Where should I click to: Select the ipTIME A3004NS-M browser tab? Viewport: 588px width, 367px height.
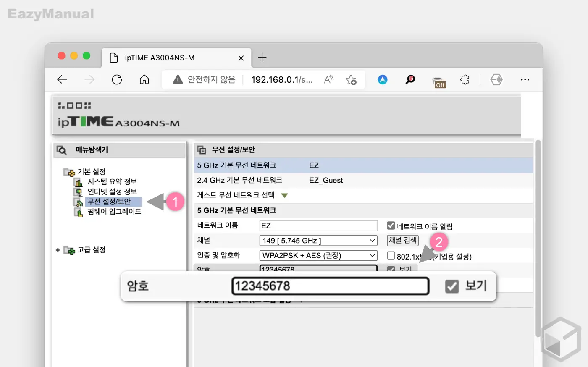click(x=176, y=58)
